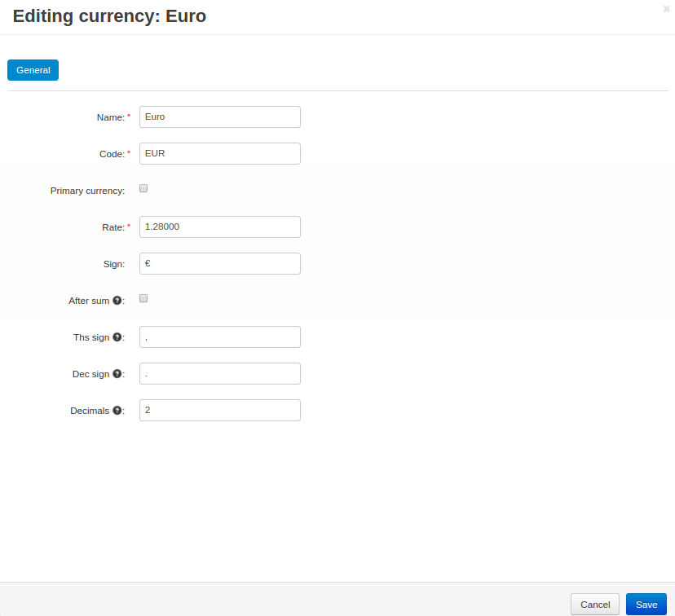Click the Dec sign help icon
This screenshot has width=675, height=616.
click(x=117, y=374)
